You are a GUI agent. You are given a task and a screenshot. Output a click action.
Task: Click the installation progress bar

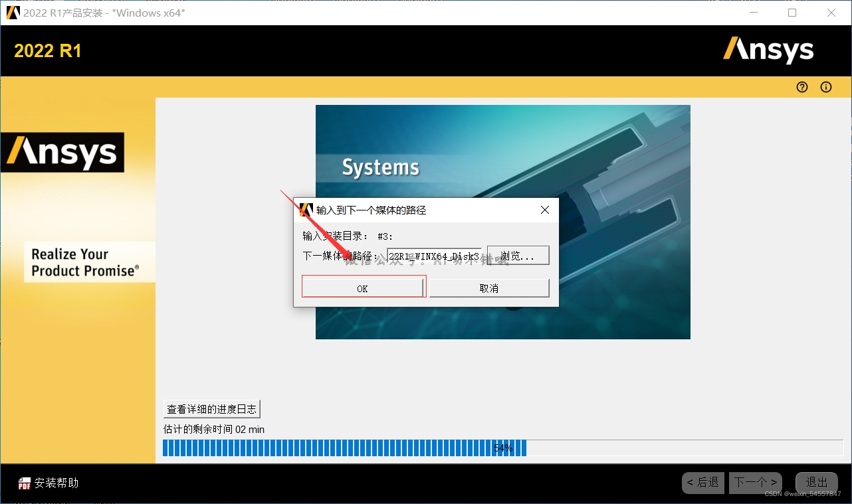(x=503, y=448)
